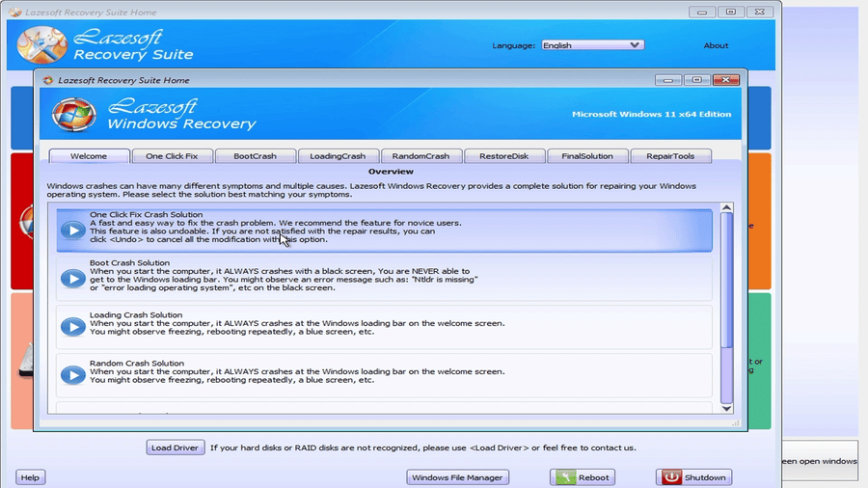Image resolution: width=868 pixels, height=488 pixels.
Task: Click the Reboot button
Action: tap(583, 477)
